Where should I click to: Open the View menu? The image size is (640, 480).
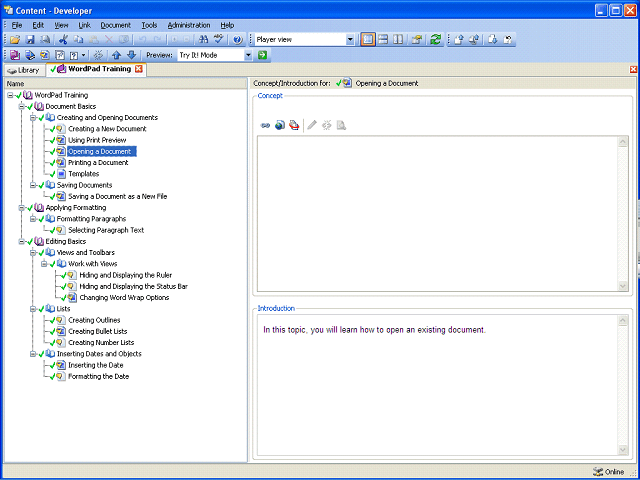point(61,25)
